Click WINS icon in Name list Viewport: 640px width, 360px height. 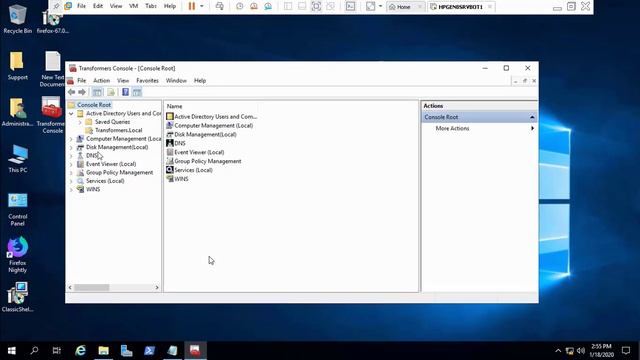click(170, 179)
